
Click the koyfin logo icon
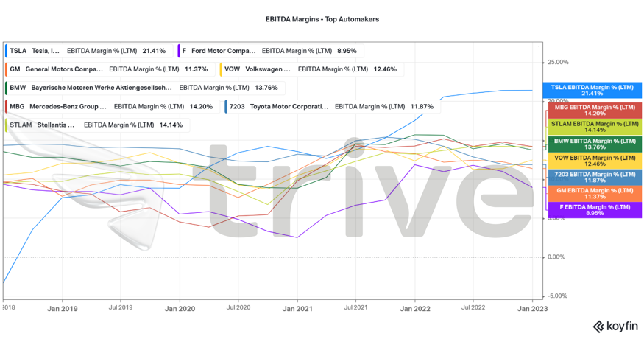pyautogui.click(x=598, y=327)
